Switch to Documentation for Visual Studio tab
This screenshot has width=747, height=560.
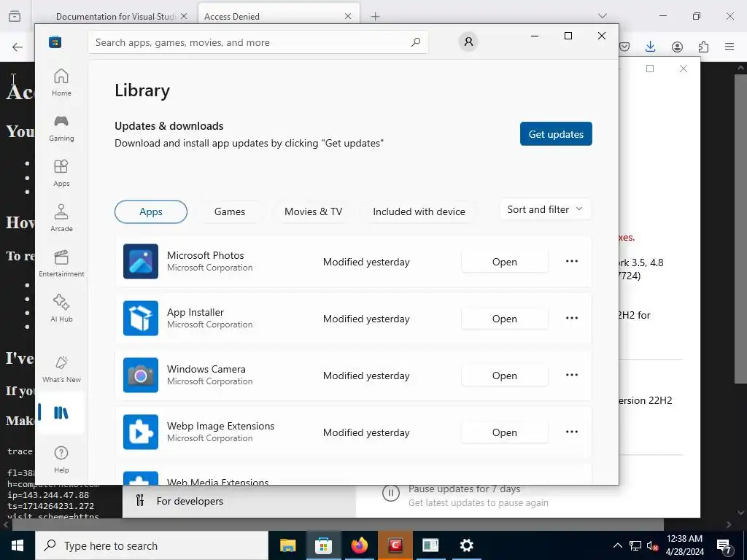[x=115, y=17]
